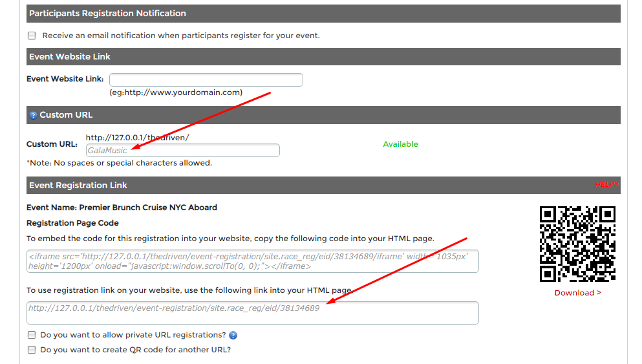Toggle the allow private URL registrations checkbox
Image resolution: width=642 pixels, height=364 pixels.
click(x=32, y=336)
